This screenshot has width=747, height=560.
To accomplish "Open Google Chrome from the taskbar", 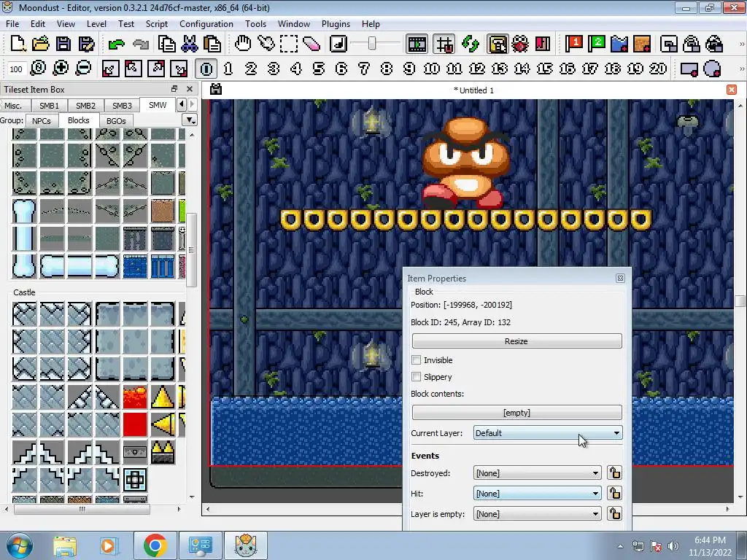I will (155, 545).
